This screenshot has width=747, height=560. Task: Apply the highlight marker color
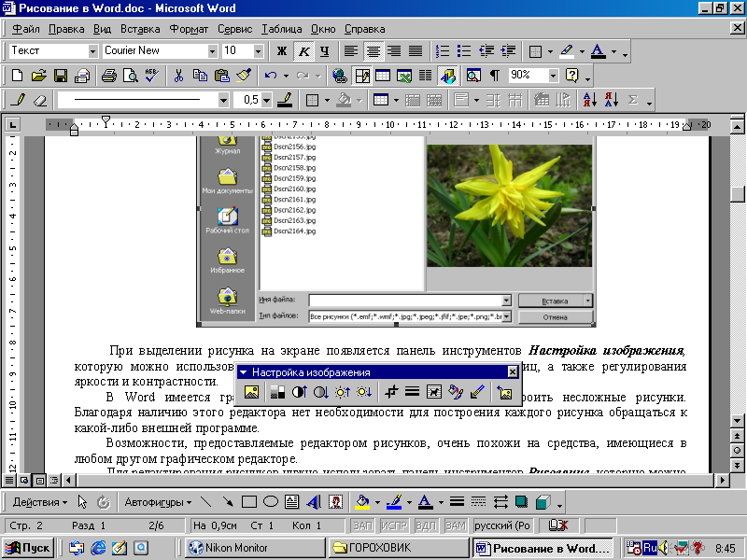coord(567,51)
